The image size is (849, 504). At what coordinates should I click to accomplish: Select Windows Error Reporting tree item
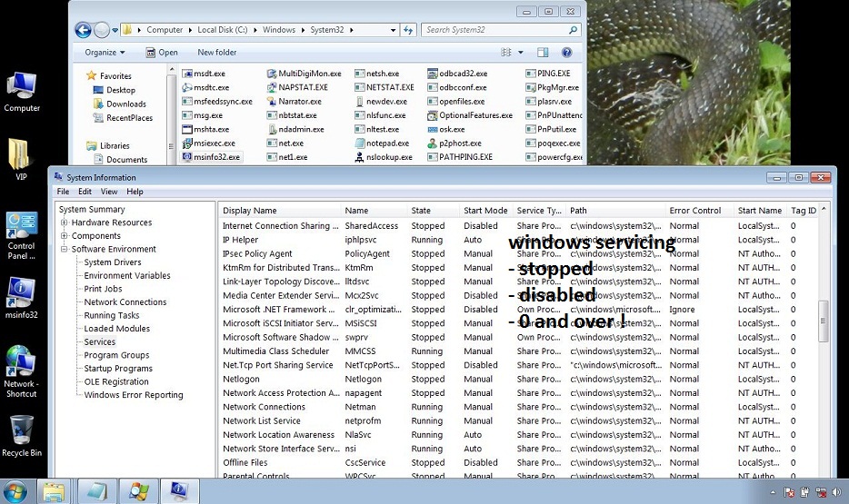pos(134,395)
